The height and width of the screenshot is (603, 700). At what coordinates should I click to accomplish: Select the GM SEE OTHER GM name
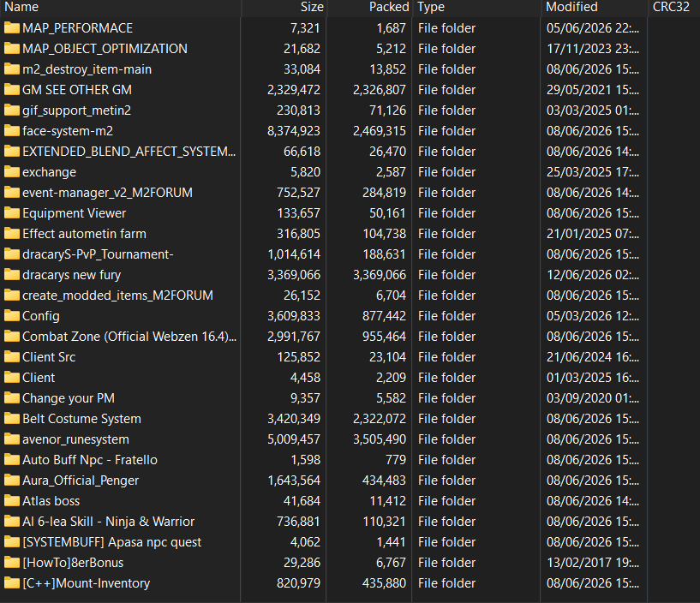[77, 90]
